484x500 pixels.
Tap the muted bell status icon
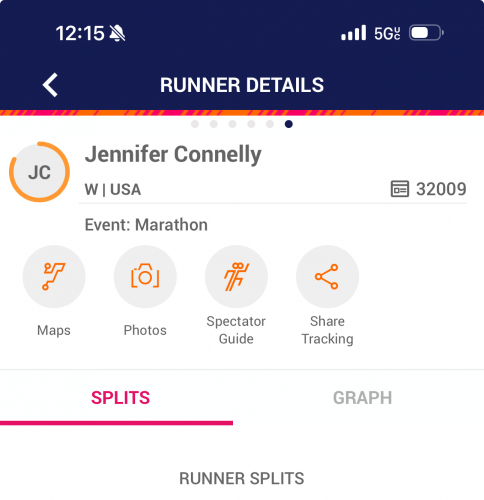(117, 33)
